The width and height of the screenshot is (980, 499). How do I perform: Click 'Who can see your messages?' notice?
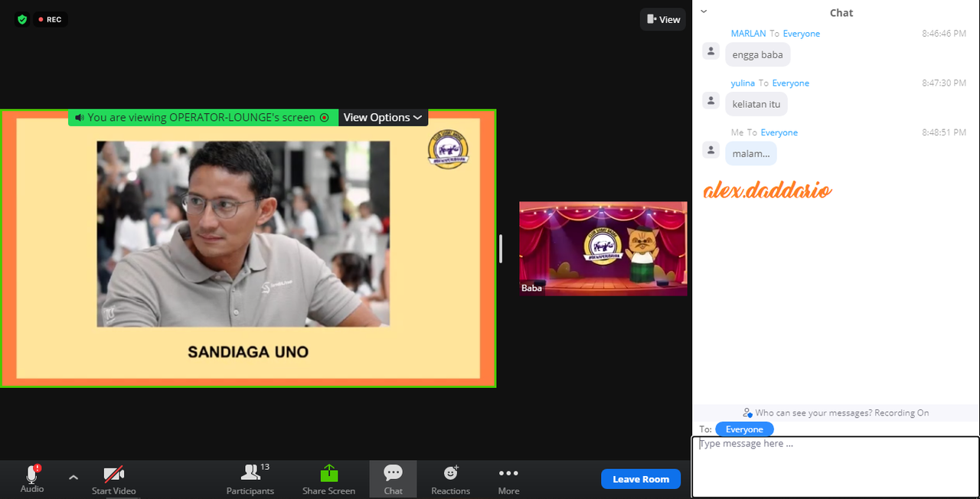(x=836, y=413)
